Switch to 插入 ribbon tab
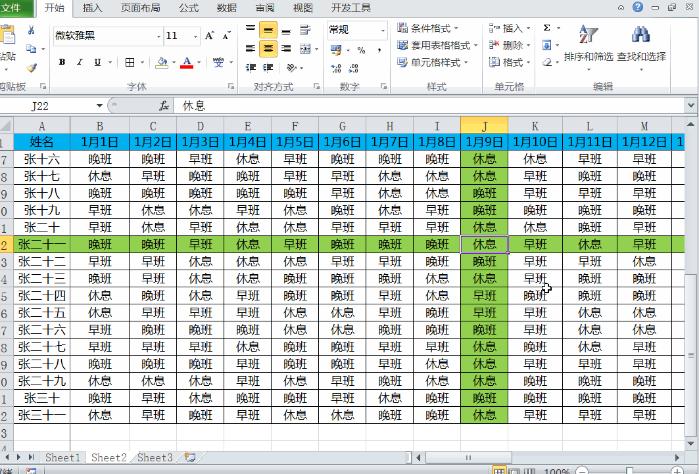This screenshot has height=474, width=699. coord(93,8)
